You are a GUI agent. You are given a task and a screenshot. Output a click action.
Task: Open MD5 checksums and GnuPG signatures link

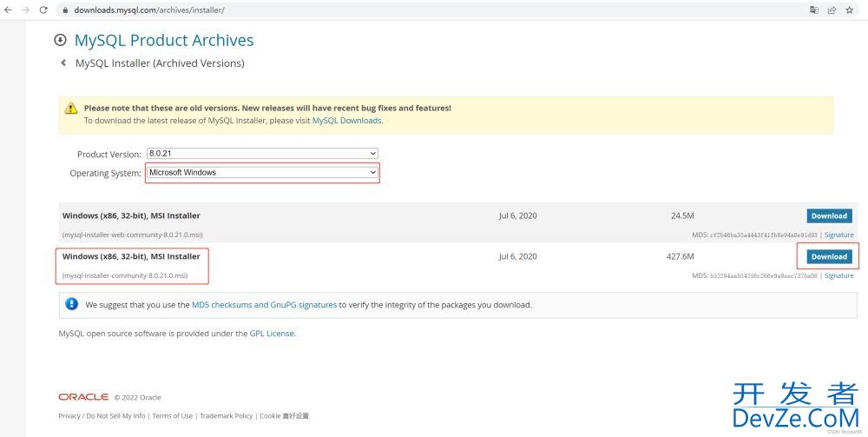click(264, 305)
